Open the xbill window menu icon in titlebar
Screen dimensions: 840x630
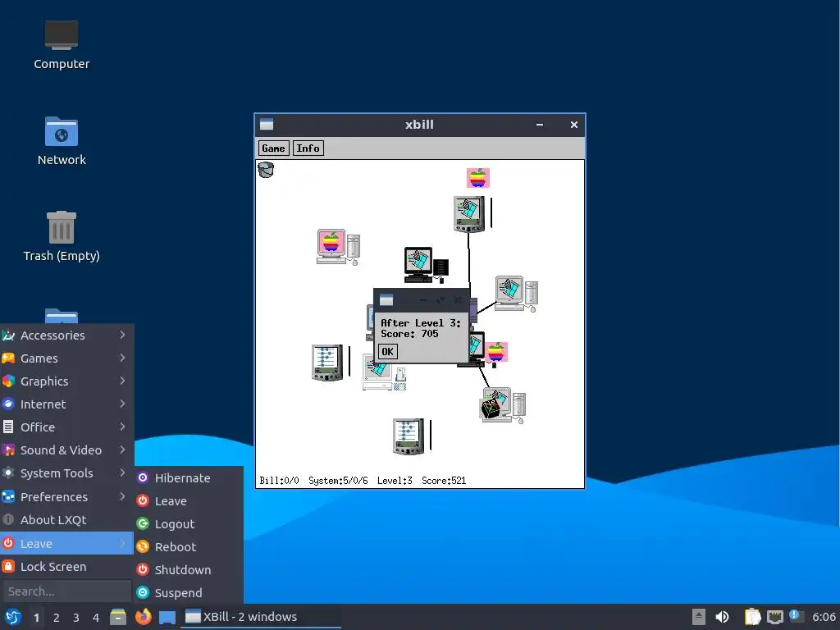(267, 125)
